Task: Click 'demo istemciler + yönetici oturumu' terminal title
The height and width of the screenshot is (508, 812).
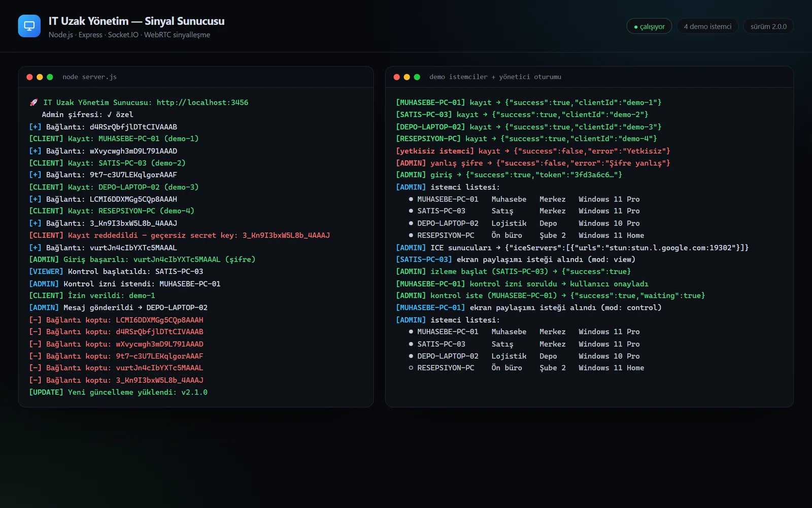Action: click(495, 77)
